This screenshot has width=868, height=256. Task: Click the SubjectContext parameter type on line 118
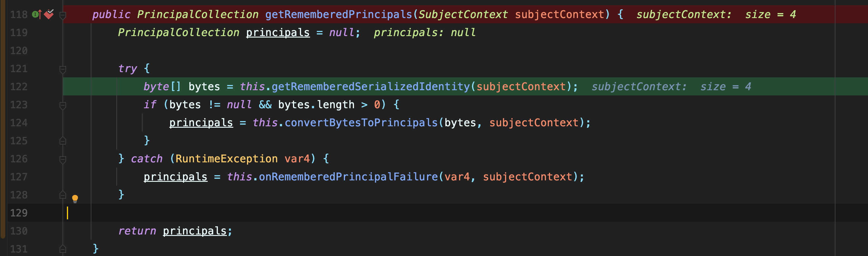[x=463, y=15]
